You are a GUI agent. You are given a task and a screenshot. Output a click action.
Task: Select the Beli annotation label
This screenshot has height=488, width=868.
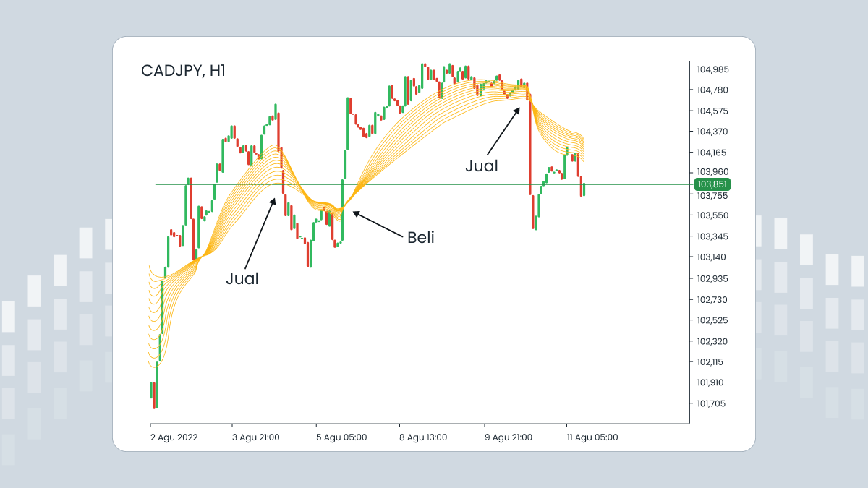421,237
